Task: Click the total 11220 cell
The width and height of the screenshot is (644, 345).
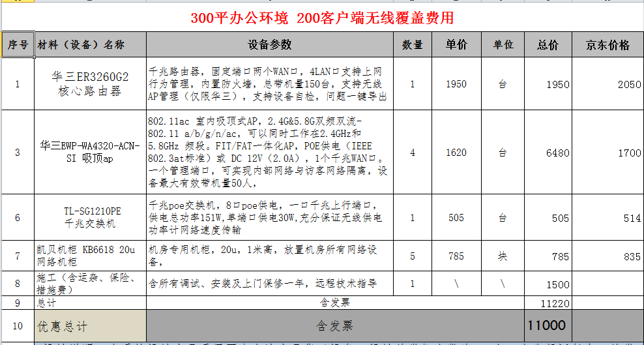Action: point(548,303)
